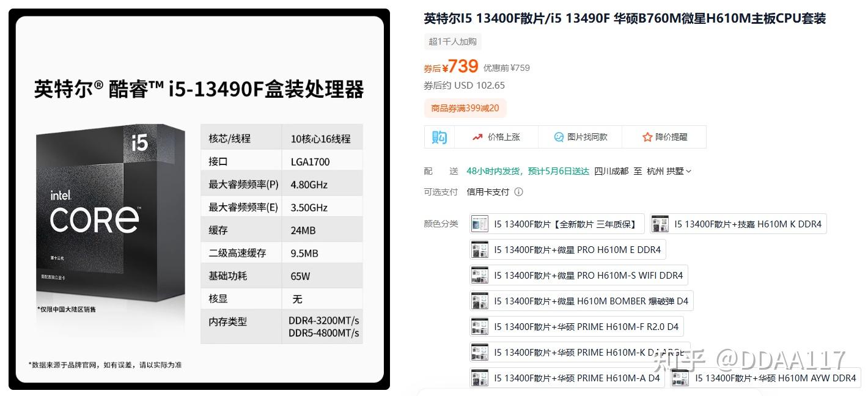Expand the 杭州 拱墅 delivery location dropdown
Screen dimensions: 868x396
(x=669, y=171)
